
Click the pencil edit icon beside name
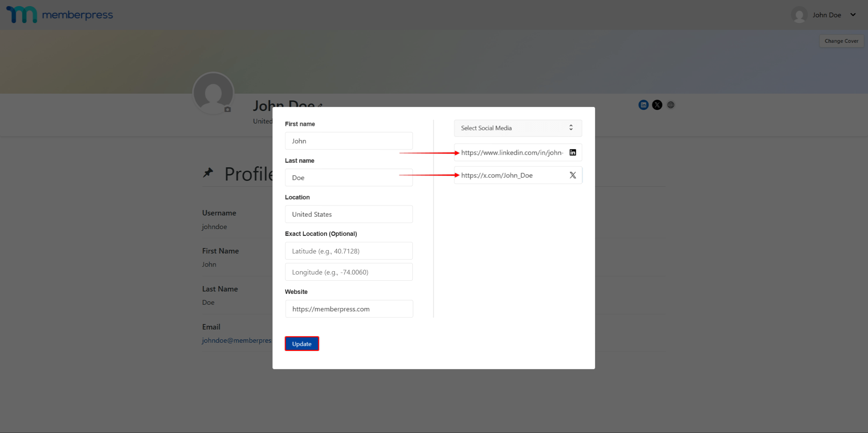coord(320,105)
